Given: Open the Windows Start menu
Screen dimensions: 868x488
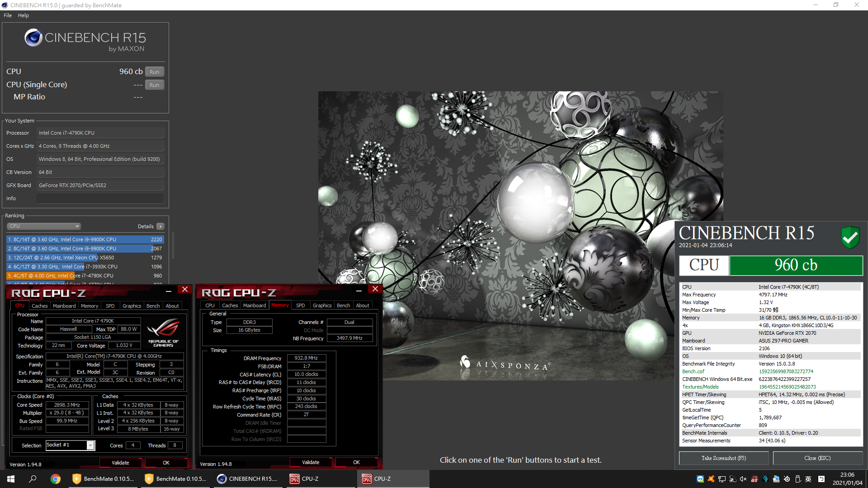Looking at the screenshot, I should point(11,479).
